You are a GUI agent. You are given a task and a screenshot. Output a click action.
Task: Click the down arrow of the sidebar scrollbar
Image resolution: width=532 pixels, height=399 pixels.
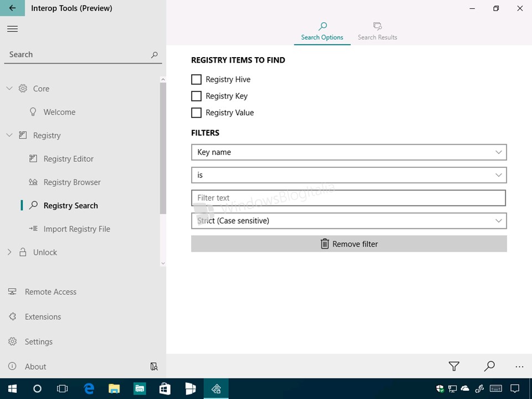(163, 263)
